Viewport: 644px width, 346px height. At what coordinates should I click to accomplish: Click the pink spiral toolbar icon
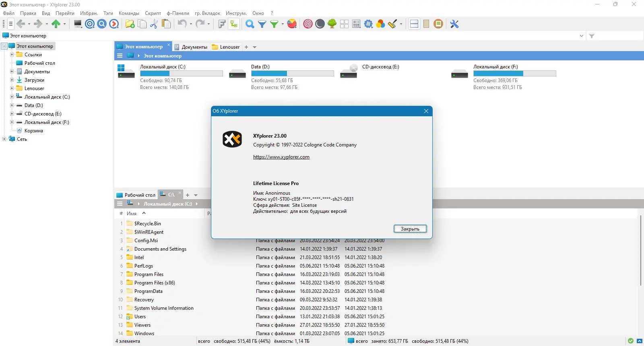click(x=308, y=24)
